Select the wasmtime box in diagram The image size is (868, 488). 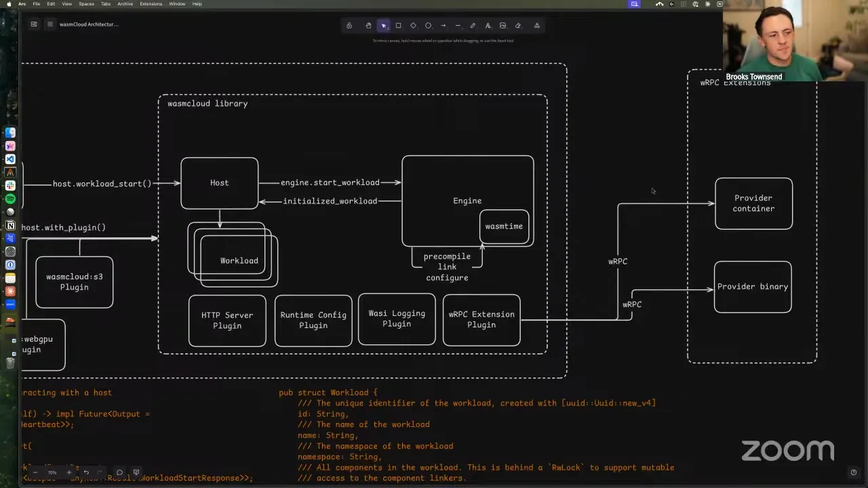coord(504,226)
